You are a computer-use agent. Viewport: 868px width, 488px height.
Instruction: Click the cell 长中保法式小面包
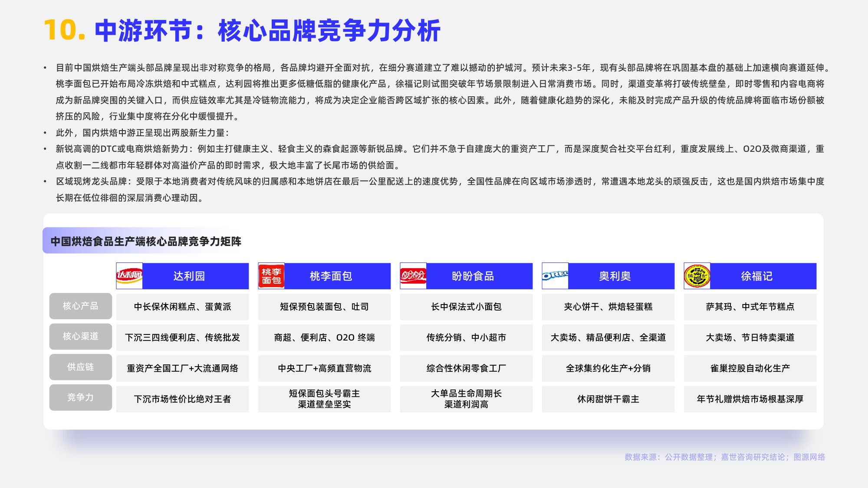tap(466, 307)
